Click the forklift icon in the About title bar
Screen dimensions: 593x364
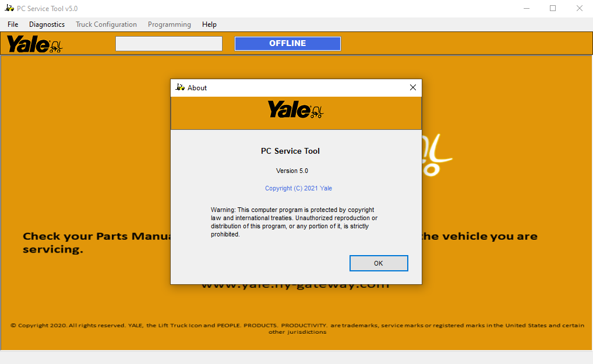point(180,87)
